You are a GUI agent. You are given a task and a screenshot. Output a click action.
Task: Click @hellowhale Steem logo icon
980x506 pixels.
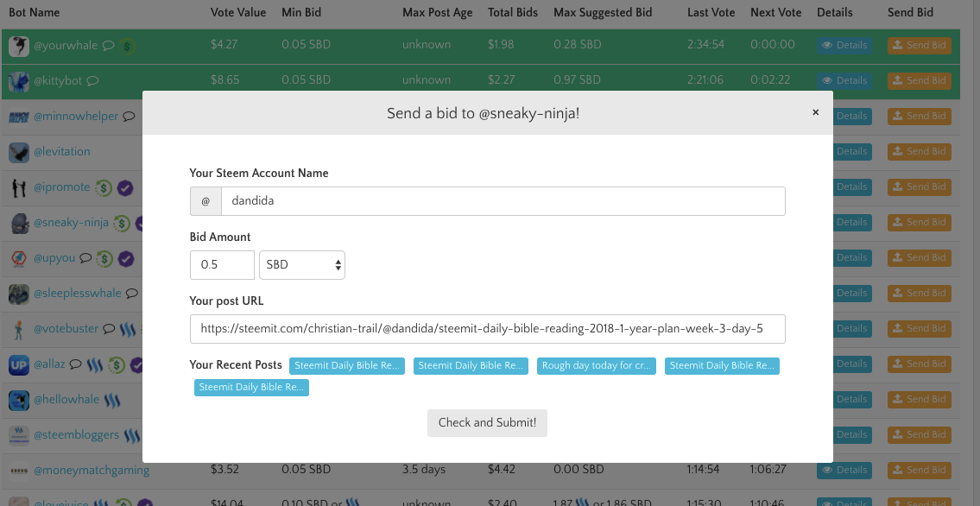(x=112, y=400)
